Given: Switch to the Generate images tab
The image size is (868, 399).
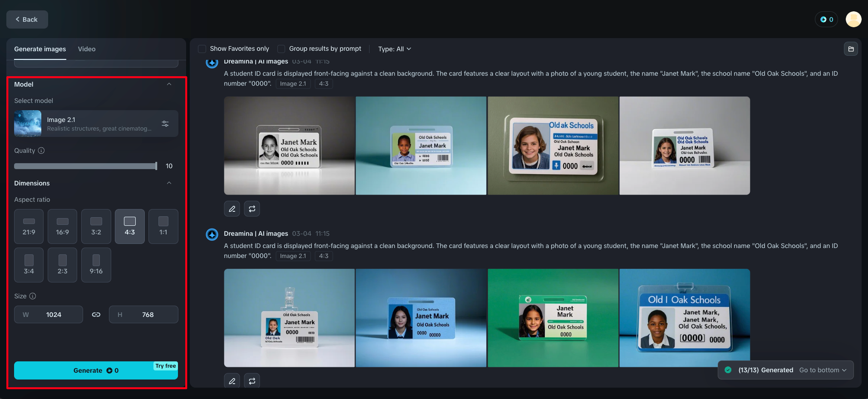Looking at the screenshot, I should pyautogui.click(x=40, y=49).
